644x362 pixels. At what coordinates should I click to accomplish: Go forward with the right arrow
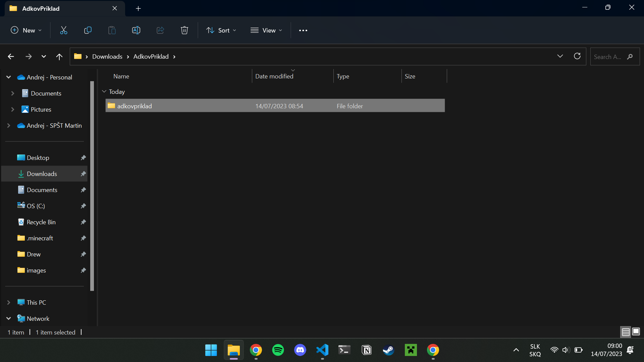(29, 57)
